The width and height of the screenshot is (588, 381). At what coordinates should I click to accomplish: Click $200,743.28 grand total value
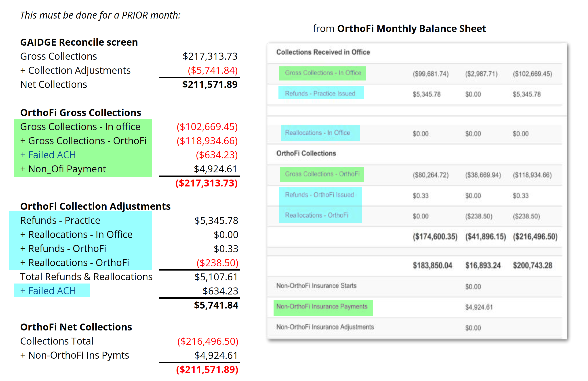pyautogui.click(x=532, y=266)
